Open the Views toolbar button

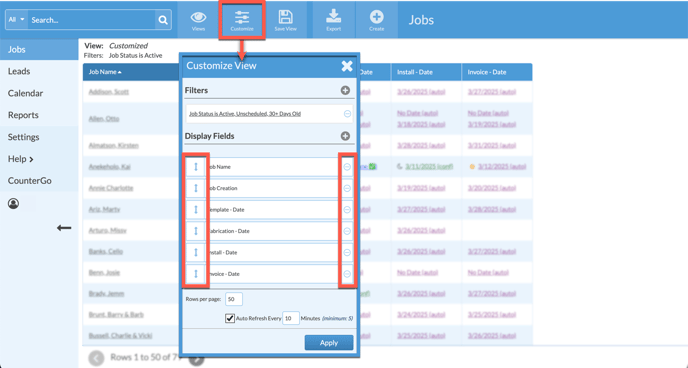coord(198,20)
